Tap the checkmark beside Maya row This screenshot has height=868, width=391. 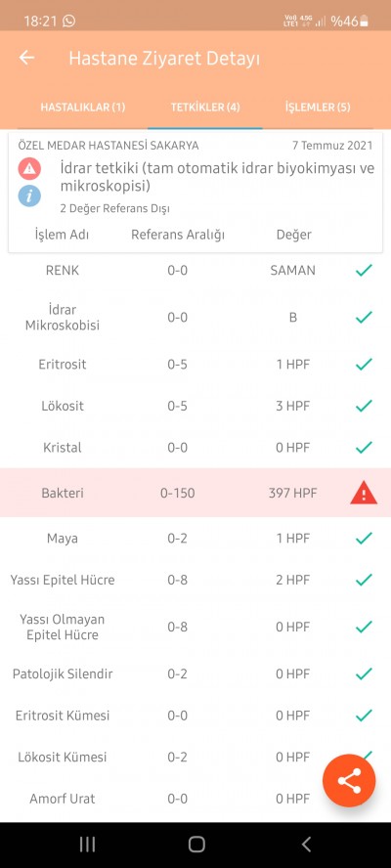[x=364, y=538]
